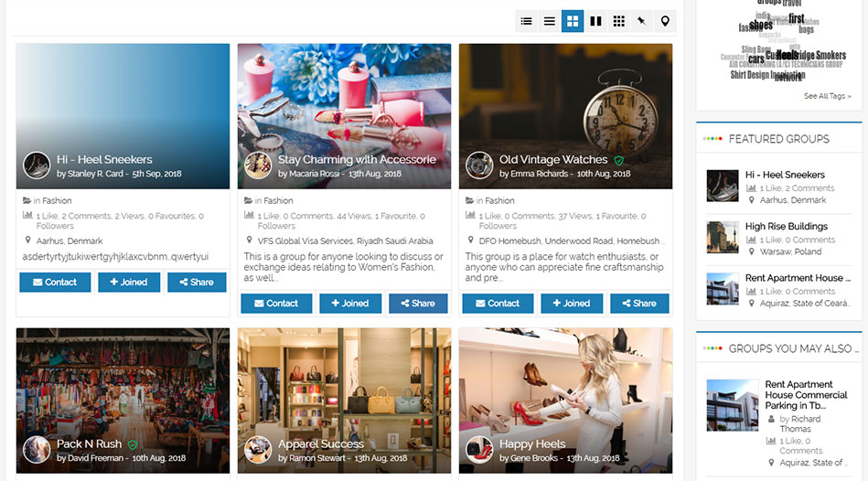Click Emma Richards' avatar on Old Vintage Watches
Viewport: 868px width, 481px height.
[479, 166]
